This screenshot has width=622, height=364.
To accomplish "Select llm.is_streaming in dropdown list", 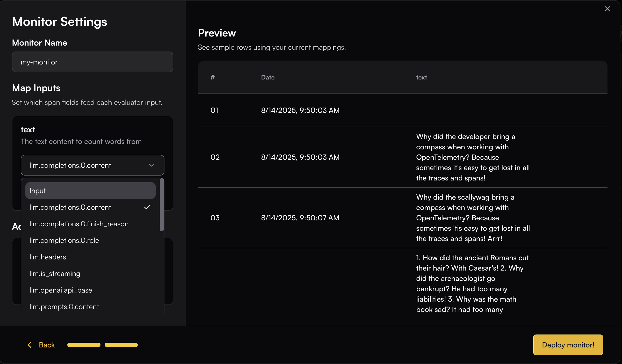I will (x=55, y=274).
